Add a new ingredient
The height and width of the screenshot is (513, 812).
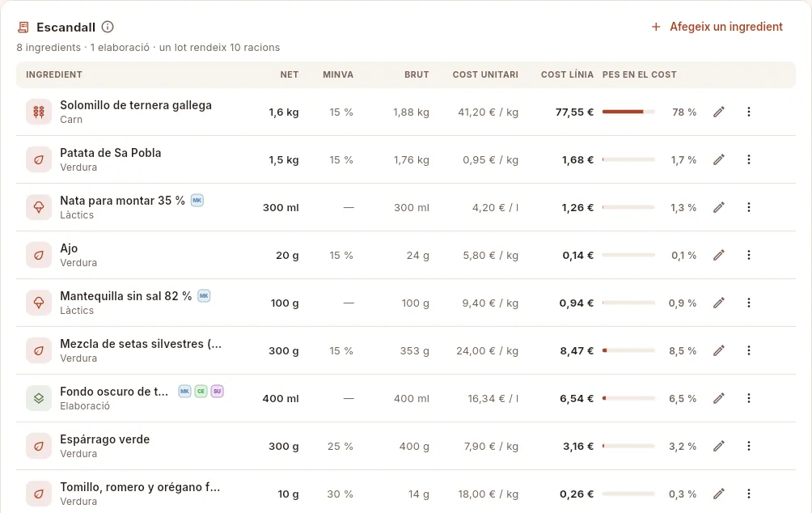pyautogui.click(x=717, y=27)
